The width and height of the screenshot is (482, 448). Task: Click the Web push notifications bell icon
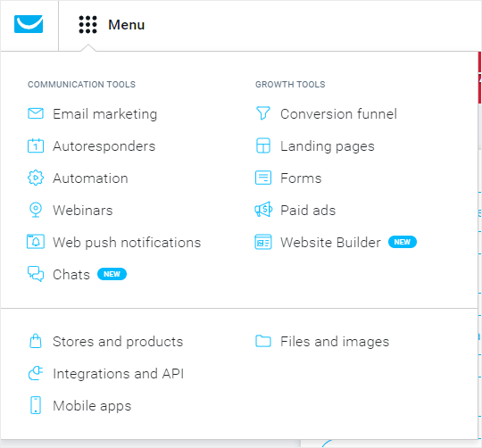click(36, 242)
